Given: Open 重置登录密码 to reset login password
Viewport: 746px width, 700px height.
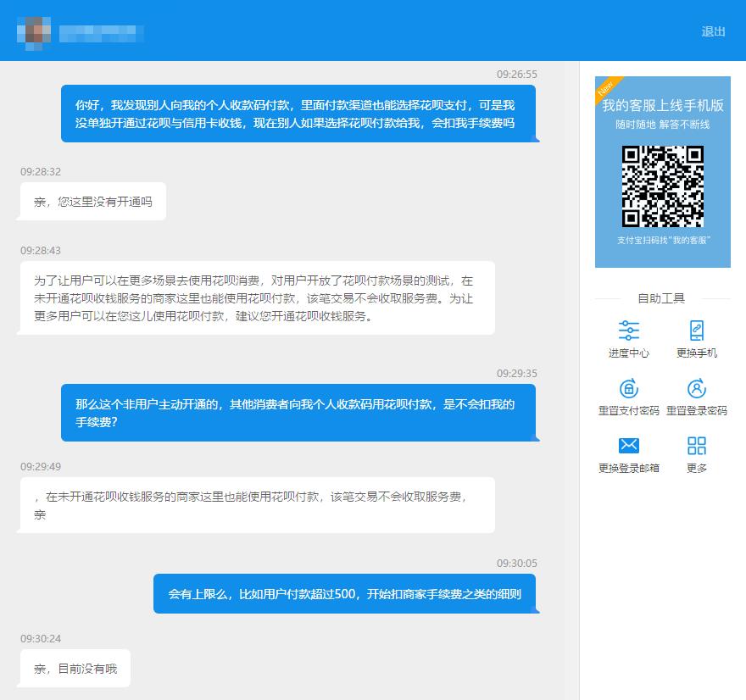Looking at the screenshot, I should pos(698,397).
